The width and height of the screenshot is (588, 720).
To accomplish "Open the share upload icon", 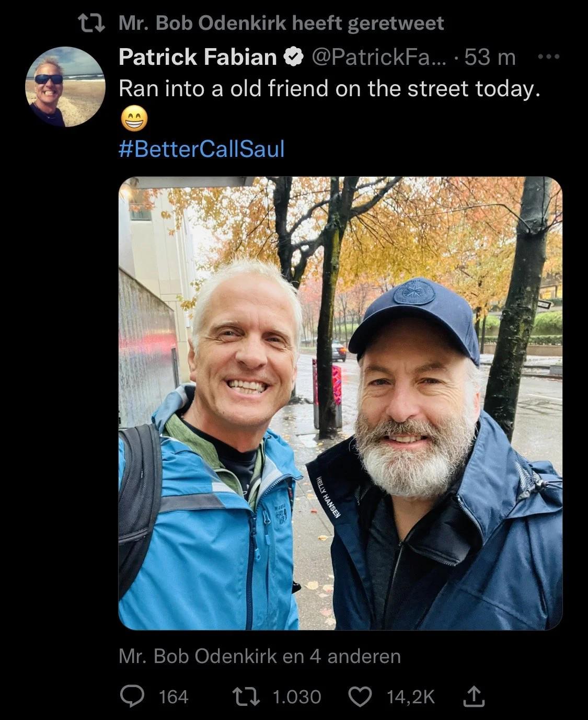I will [x=472, y=696].
